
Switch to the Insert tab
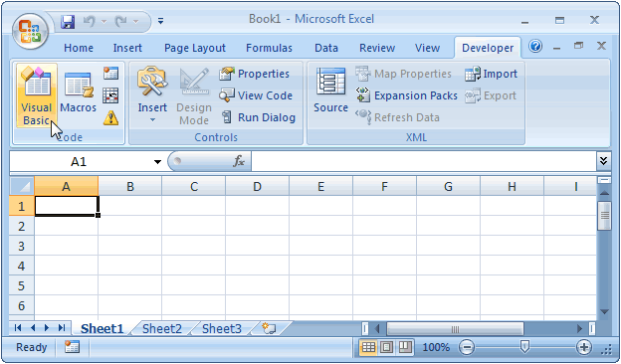tap(127, 48)
